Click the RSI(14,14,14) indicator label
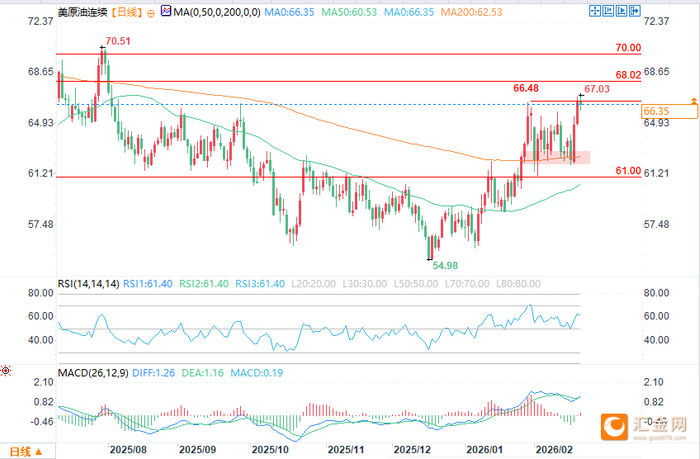 (88, 284)
